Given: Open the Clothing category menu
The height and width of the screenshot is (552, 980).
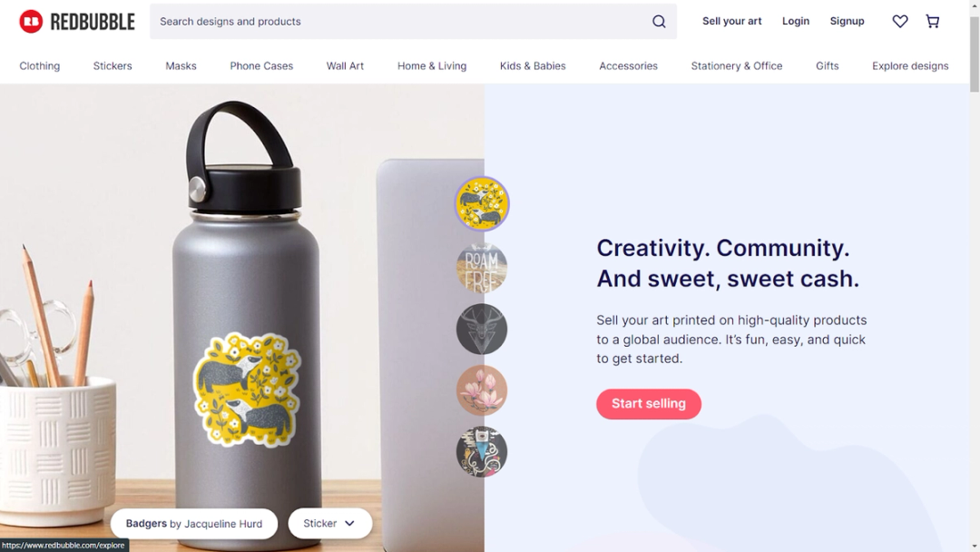Looking at the screenshot, I should [x=39, y=65].
